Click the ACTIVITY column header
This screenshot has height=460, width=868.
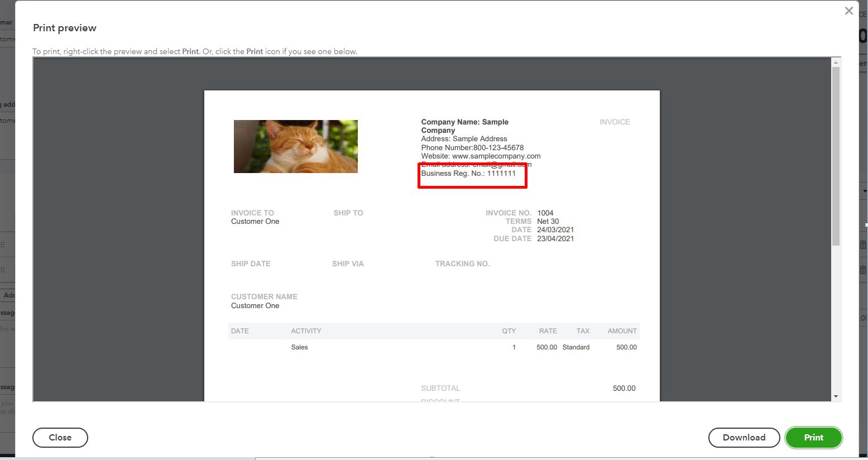(306, 331)
